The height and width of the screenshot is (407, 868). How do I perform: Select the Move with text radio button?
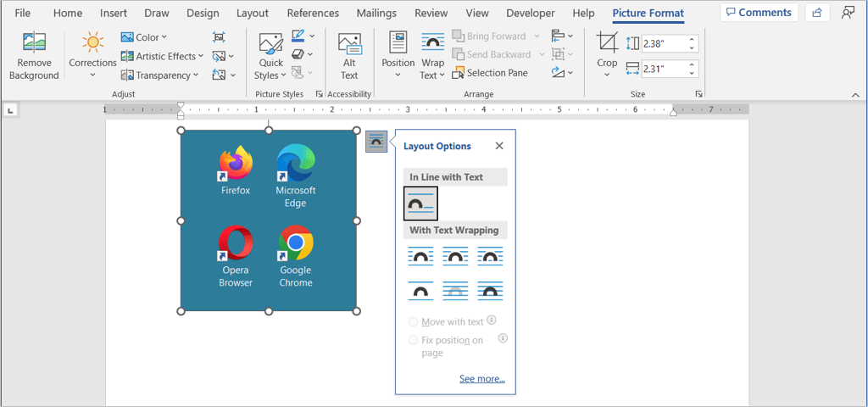click(x=414, y=322)
